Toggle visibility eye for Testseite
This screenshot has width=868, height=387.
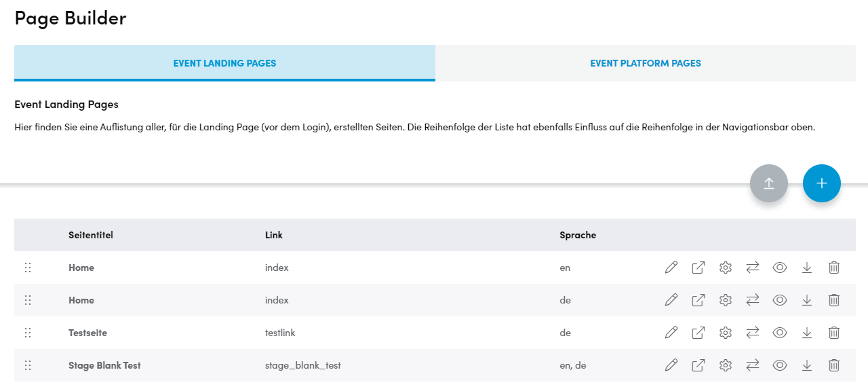(780, 333)
